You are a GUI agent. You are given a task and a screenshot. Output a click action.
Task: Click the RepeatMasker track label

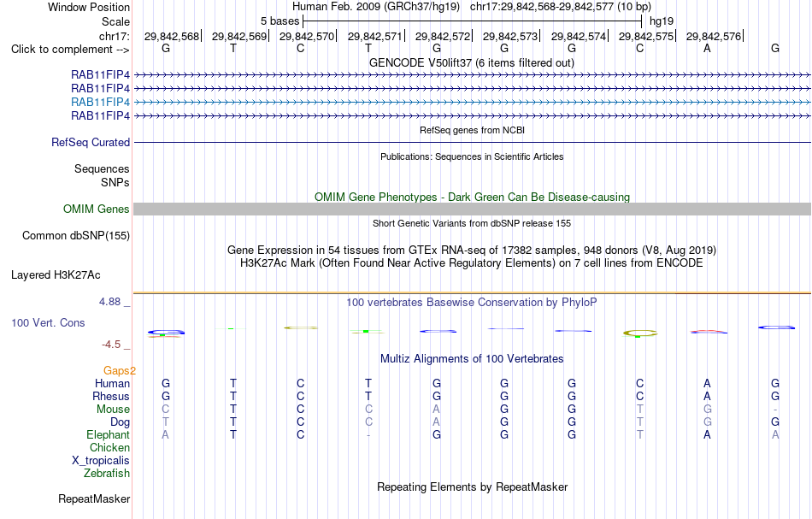tap(94, 498)
